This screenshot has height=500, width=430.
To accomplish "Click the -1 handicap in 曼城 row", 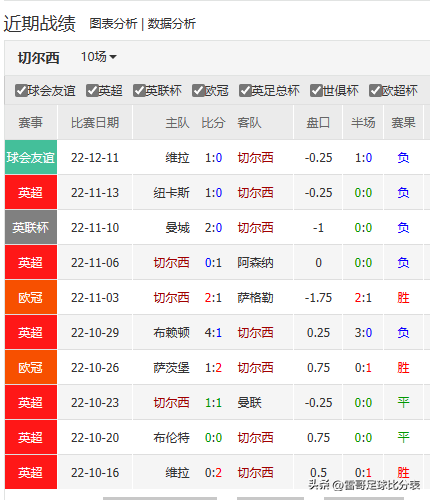I will click(318, 228).
